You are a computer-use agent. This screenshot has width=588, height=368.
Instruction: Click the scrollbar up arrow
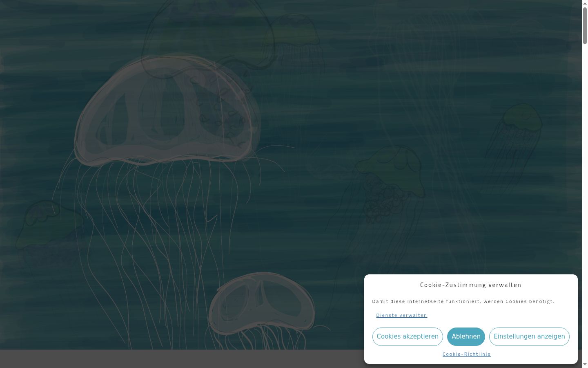point(585,3)
